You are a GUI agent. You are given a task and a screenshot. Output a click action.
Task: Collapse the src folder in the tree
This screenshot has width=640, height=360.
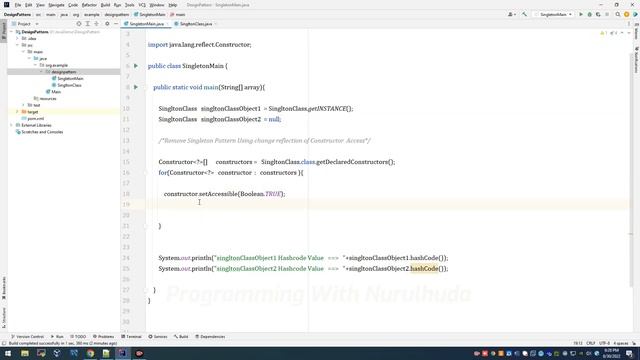point(18,45)
